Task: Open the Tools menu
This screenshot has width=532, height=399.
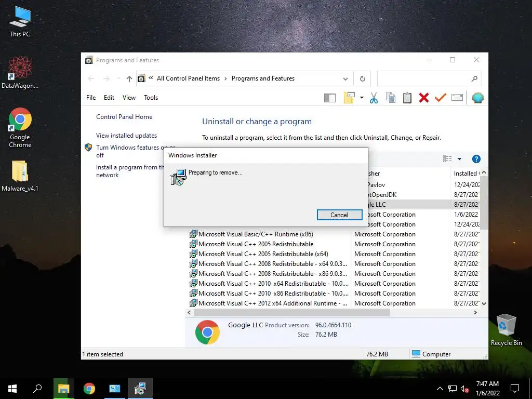Action: pyautogui.click(x=151, y=98)
